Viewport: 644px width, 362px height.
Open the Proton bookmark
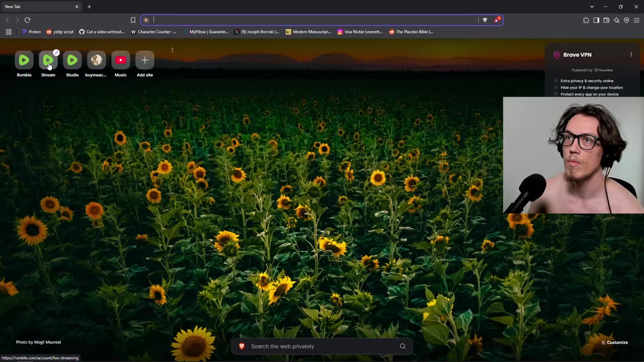coord(31,32)
